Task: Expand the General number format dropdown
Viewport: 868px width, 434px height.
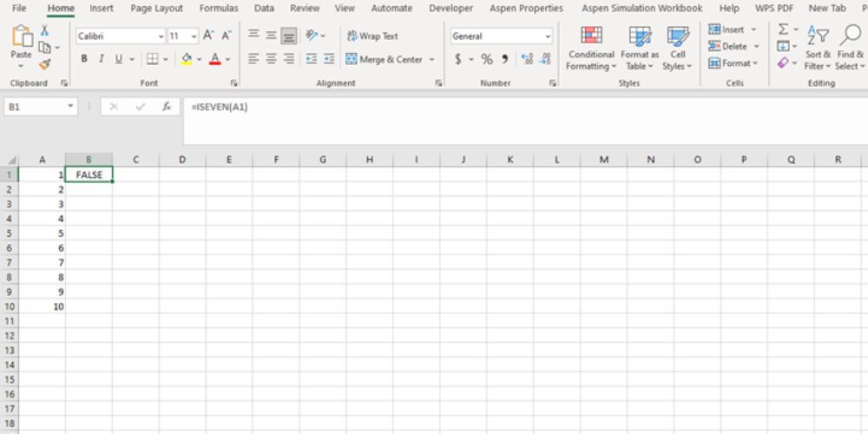Action: coord(501,36)
